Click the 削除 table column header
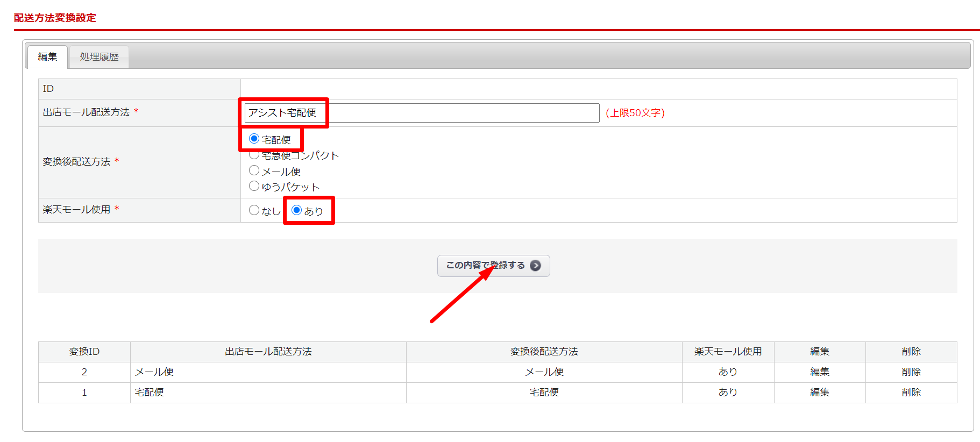Screen dimensions: 980x442 [911, 352]
